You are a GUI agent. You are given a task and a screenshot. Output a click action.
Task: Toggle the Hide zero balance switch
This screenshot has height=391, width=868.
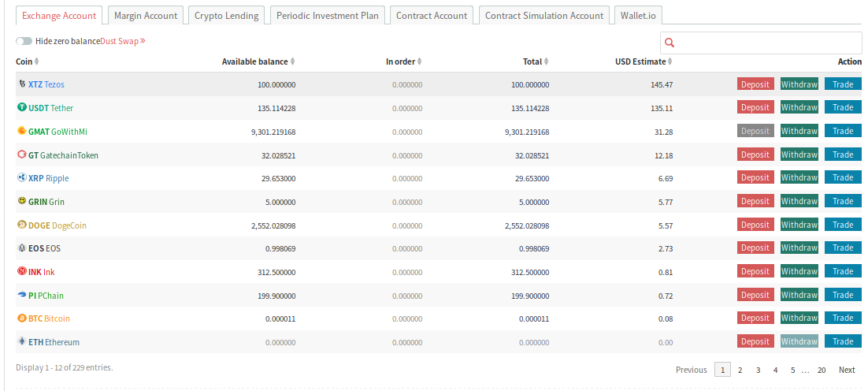coord(24,41)
